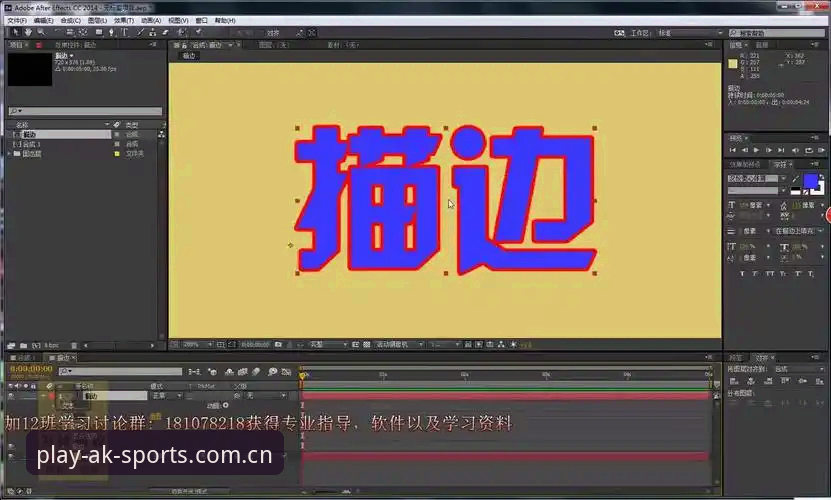The image size is (831, 500).
Task: Open the 帮助(H) menu
Action: tap(225, 21)
